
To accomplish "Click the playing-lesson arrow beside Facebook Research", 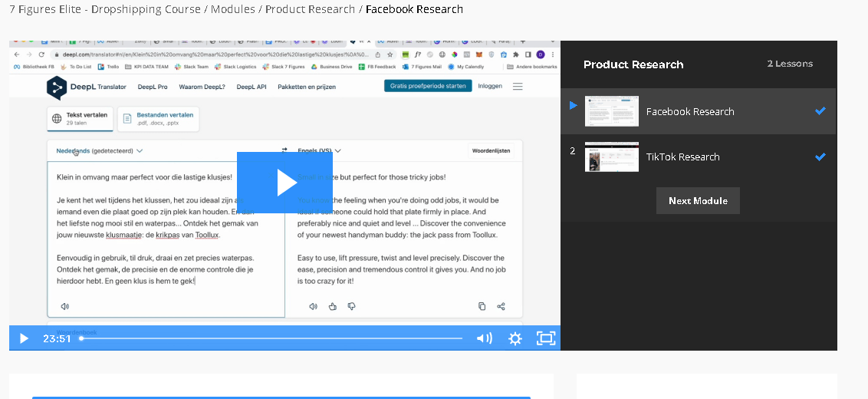I will tap(573, 105).
